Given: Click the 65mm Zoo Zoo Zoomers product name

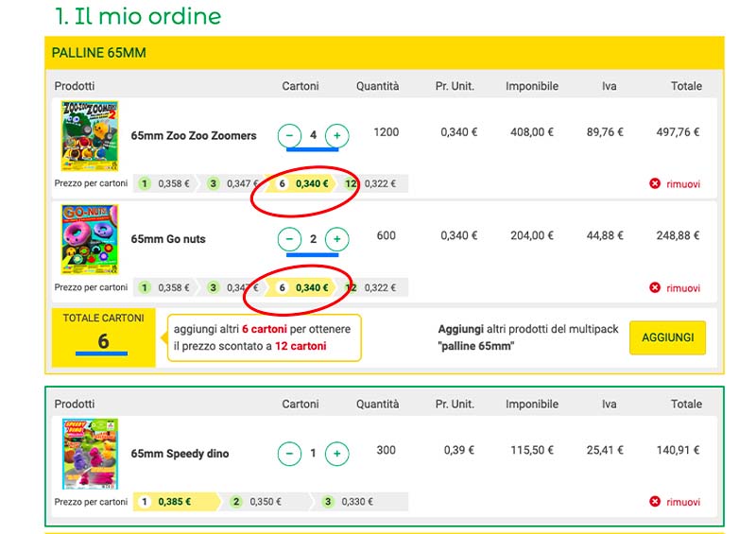Looking at the screenshot, I should tap(194, 135).
